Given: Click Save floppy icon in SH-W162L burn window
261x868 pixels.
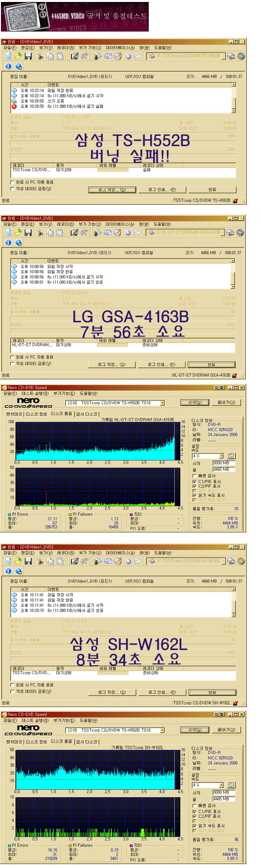Looking at the screenshot, I should 28,561.
